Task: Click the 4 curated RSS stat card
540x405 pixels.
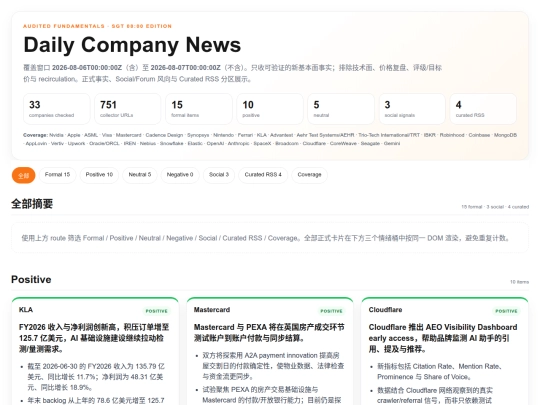Action: tap(483, 109)
